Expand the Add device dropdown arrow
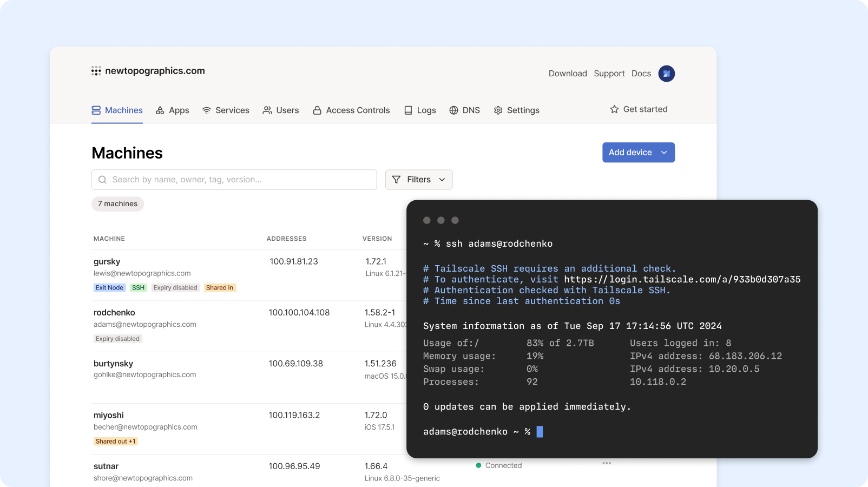 664,153
